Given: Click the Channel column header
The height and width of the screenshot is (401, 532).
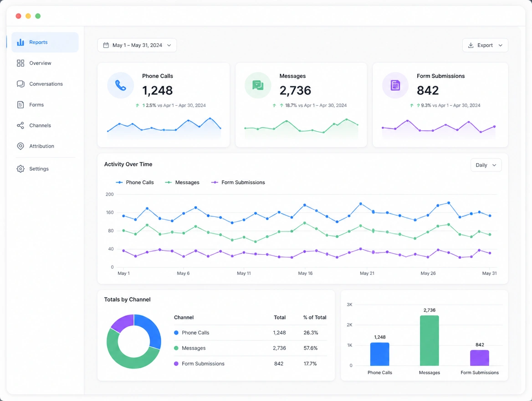Looking at the screenshot, I should pos(184,318).
